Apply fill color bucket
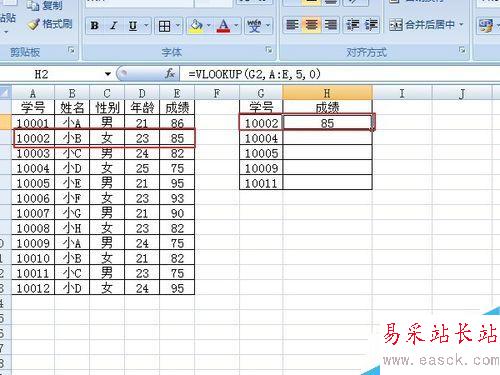 (x=196, y=26)
